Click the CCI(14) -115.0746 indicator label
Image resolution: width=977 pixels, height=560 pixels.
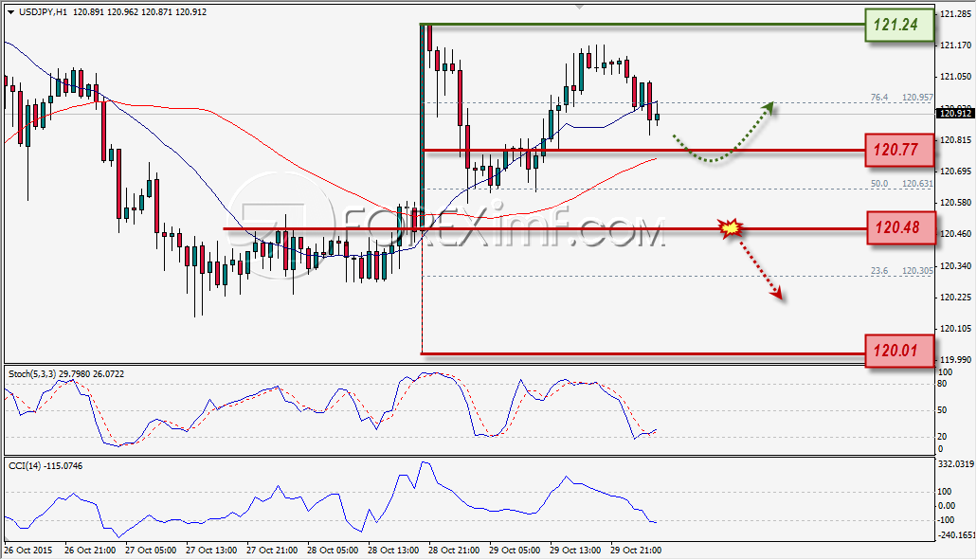pyautogui.click(x=45, y=466)
